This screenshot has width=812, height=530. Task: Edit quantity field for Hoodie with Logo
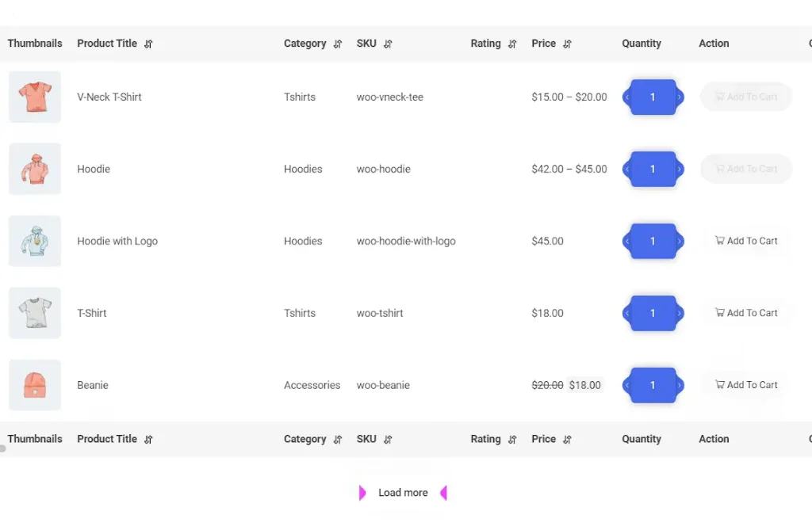click(653, 241)
